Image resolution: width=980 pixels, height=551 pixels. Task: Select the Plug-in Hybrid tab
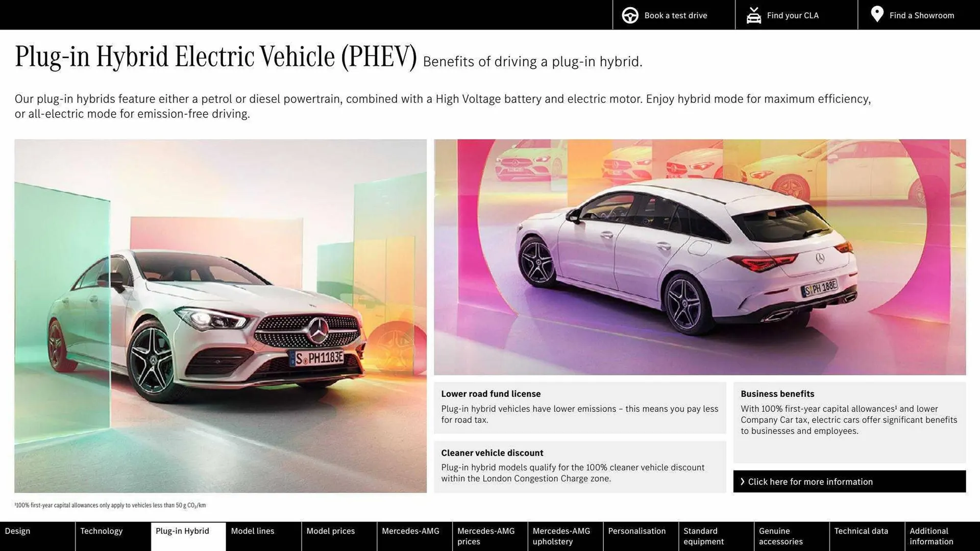coord(182,536)
